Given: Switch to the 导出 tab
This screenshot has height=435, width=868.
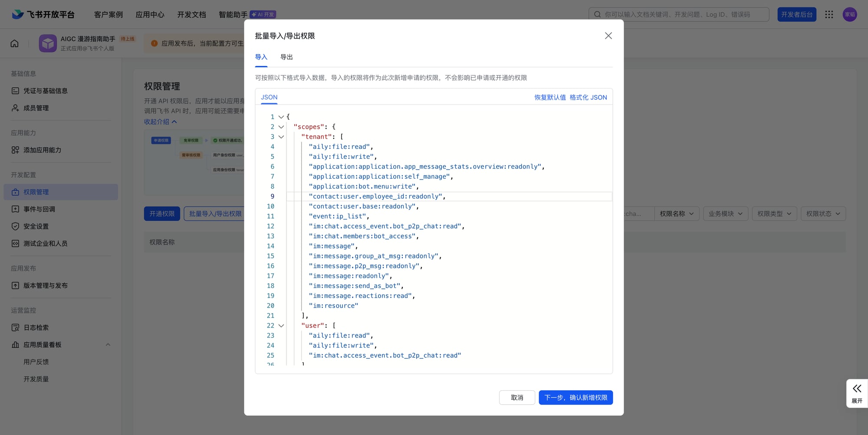Looking at the screenshot, I should pos(286,57).
